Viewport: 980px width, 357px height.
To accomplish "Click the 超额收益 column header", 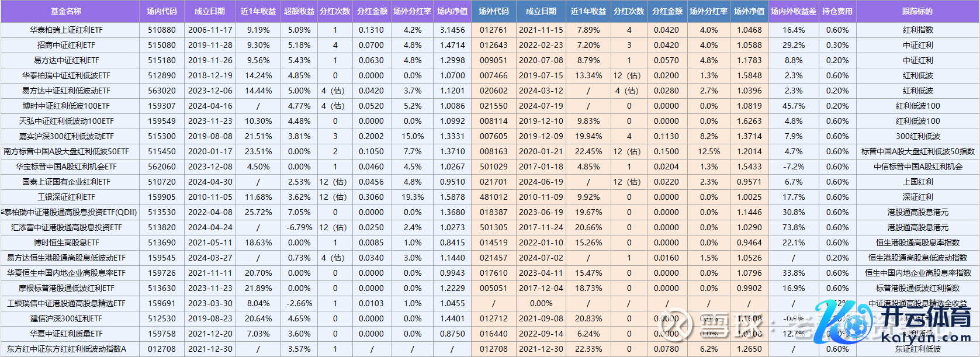I will (x=299, y=11).
